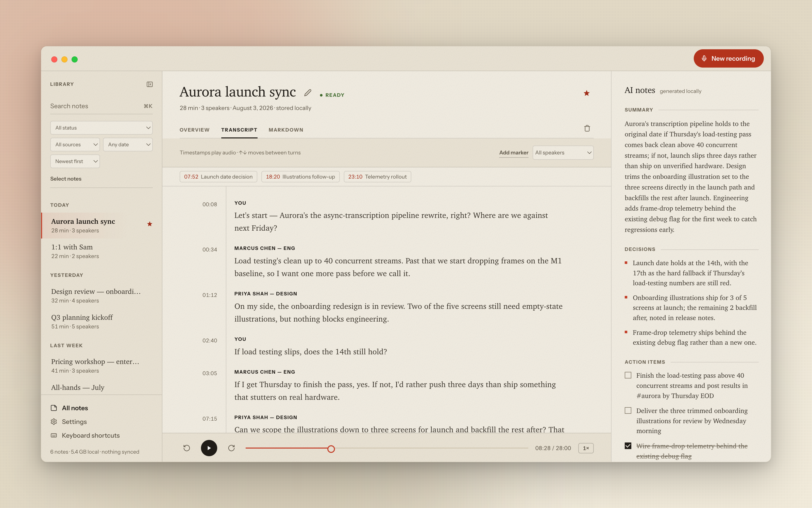This screenshot has height=508, width=812.
Task: Play the recording audio
Action: 209,448
